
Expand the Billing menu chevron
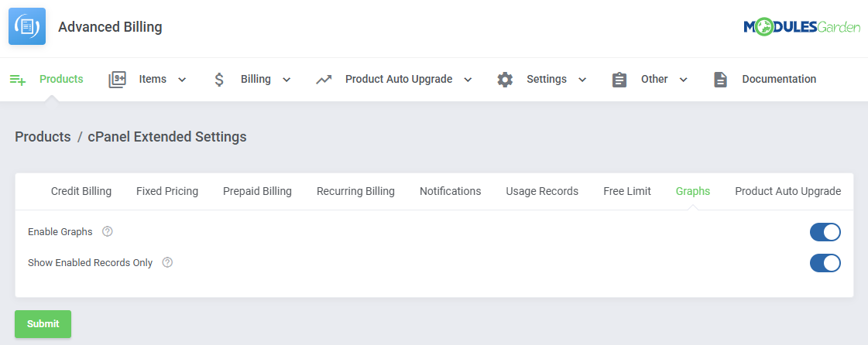click(x=286, y=80)
